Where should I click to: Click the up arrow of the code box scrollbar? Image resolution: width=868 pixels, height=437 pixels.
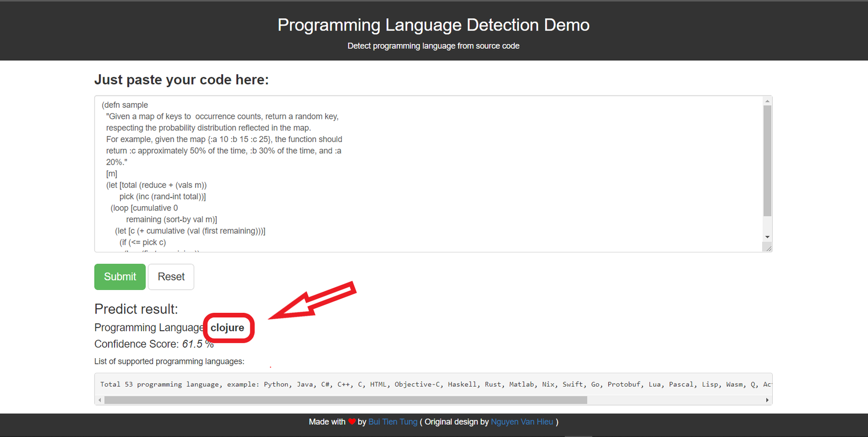point(768,101)
